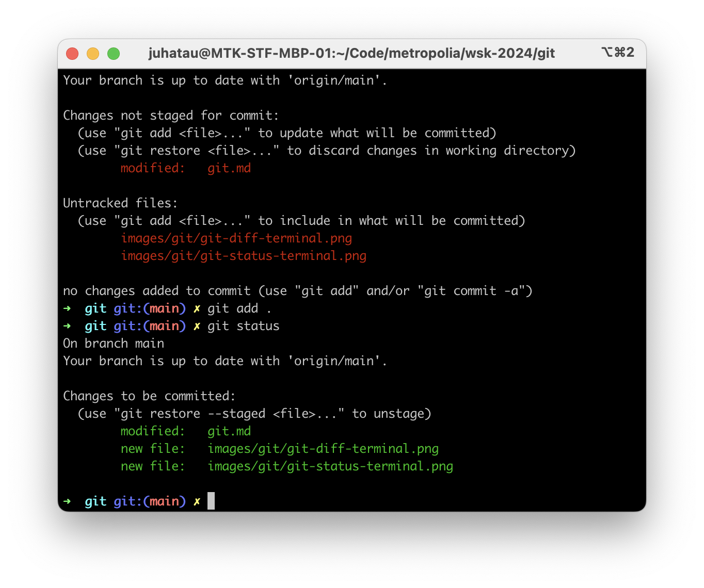704x588 pixels.
Task: Click the green staged 'modified: git.md' entry
Action: pyautogui.click(x=185, y=431)
